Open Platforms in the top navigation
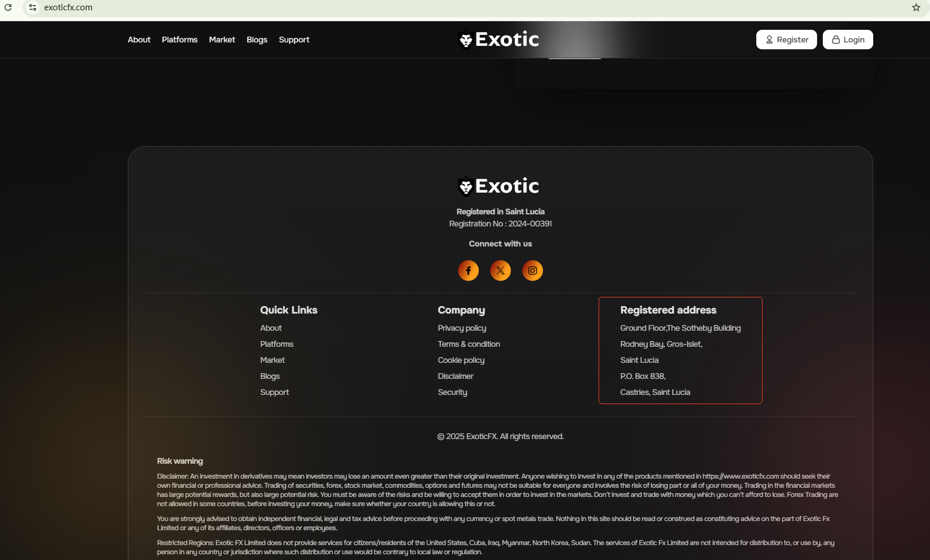The image size is (930, 560). (x=179, y=40)
